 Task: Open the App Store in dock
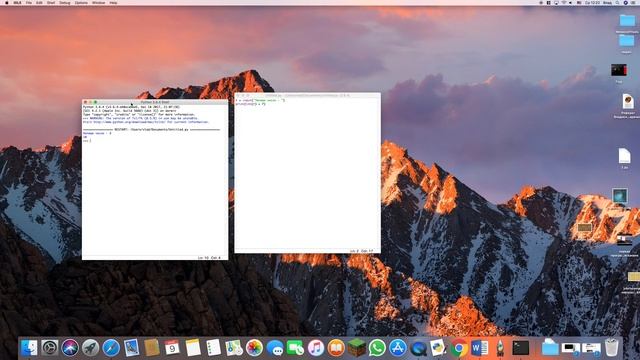(398, 348)
